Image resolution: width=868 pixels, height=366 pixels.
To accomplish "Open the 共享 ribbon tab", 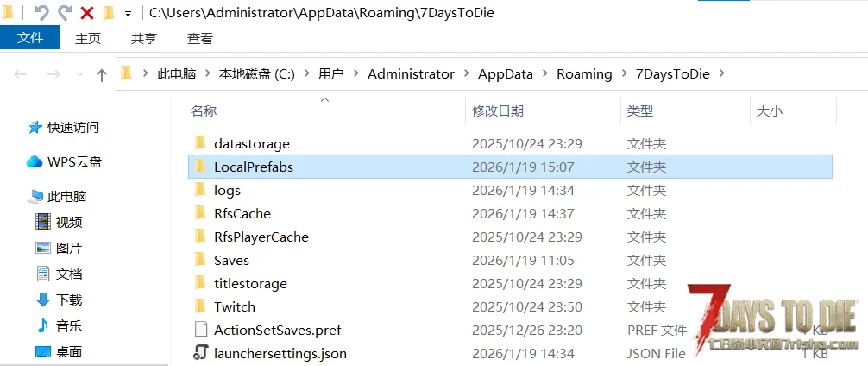I will [x=144, y=38].
